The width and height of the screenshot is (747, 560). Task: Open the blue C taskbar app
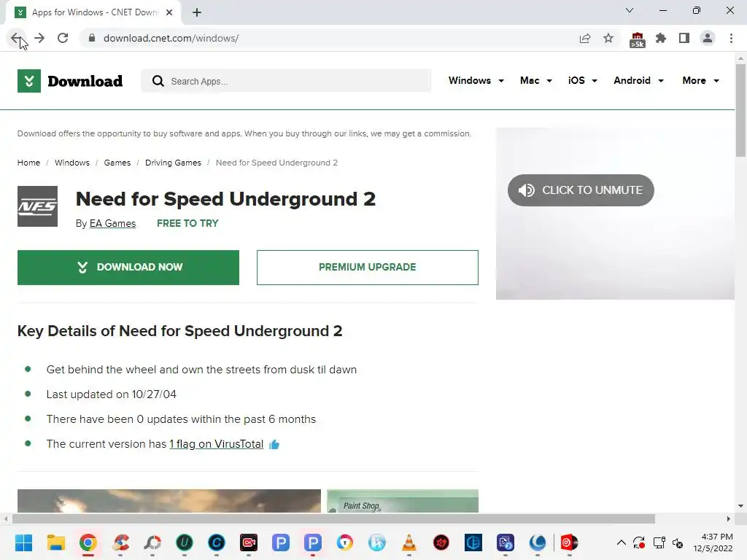[x=217, y=542]
